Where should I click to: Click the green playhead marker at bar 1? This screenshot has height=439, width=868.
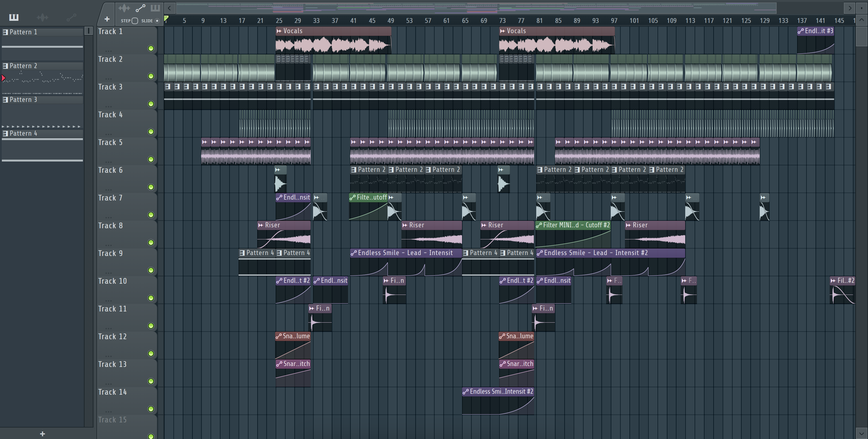pos(166,18)
